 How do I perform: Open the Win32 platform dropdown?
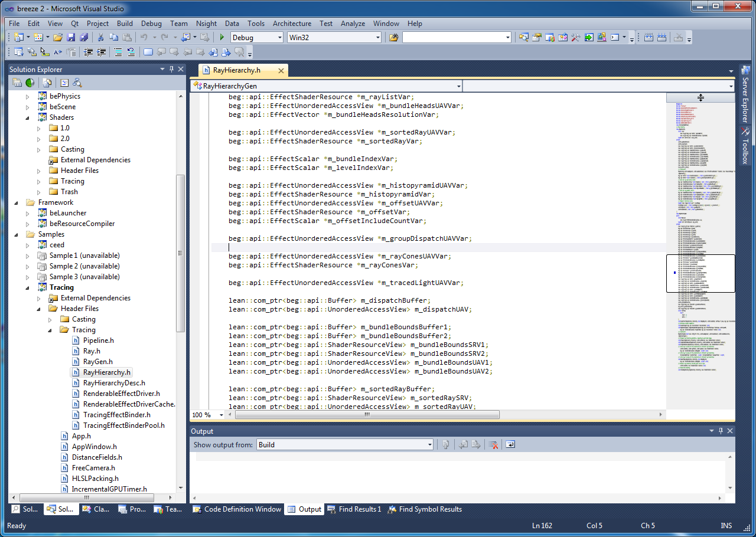377,37
